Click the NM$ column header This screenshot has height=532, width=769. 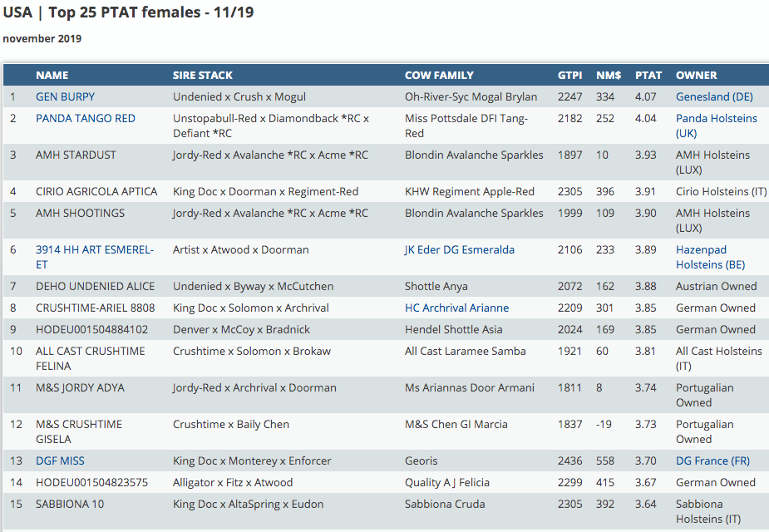609,75
